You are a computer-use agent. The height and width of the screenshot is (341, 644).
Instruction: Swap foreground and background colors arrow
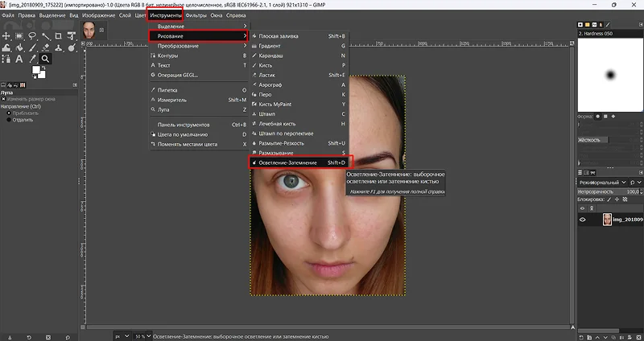point(43,68)
